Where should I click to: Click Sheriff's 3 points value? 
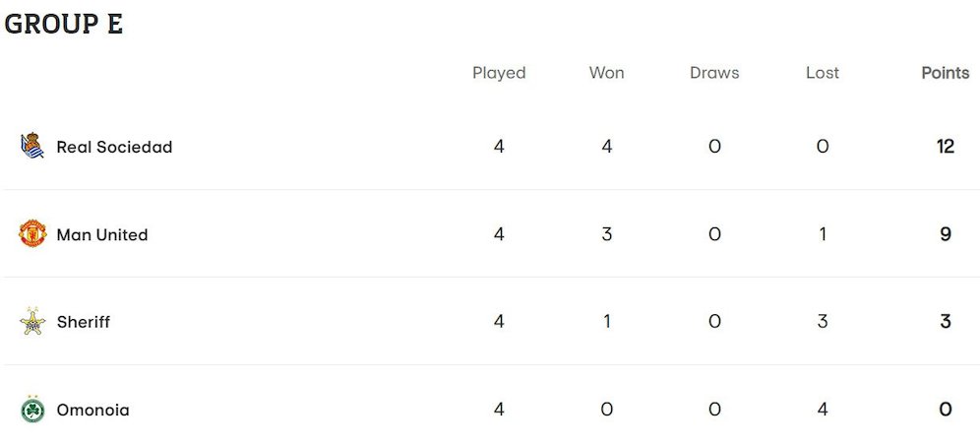pyautogui.click(x=946, y=322)
